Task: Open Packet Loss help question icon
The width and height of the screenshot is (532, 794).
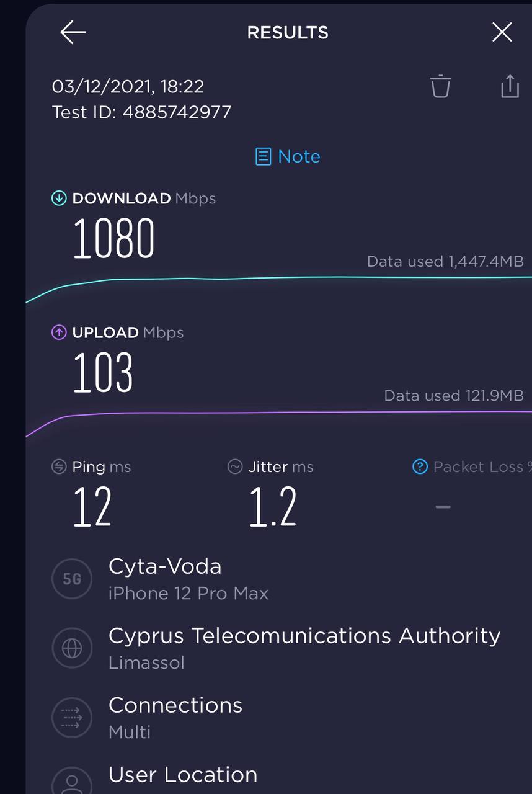Action: (420, 466)
